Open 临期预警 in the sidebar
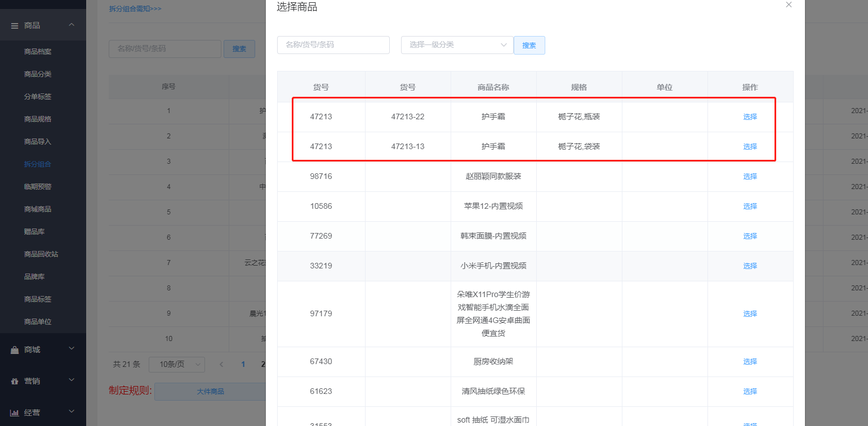The image size is (868, 426). tap(38, 187)
